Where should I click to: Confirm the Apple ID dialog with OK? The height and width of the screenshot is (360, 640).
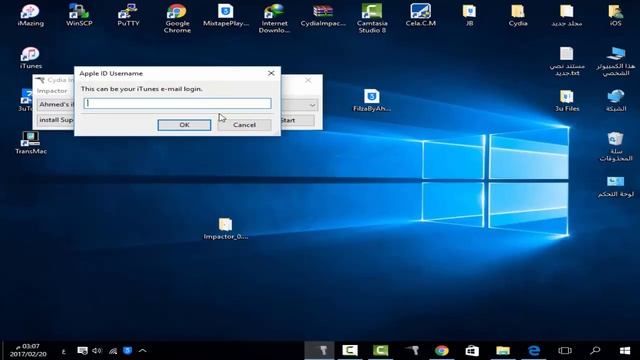coord(184,125)
